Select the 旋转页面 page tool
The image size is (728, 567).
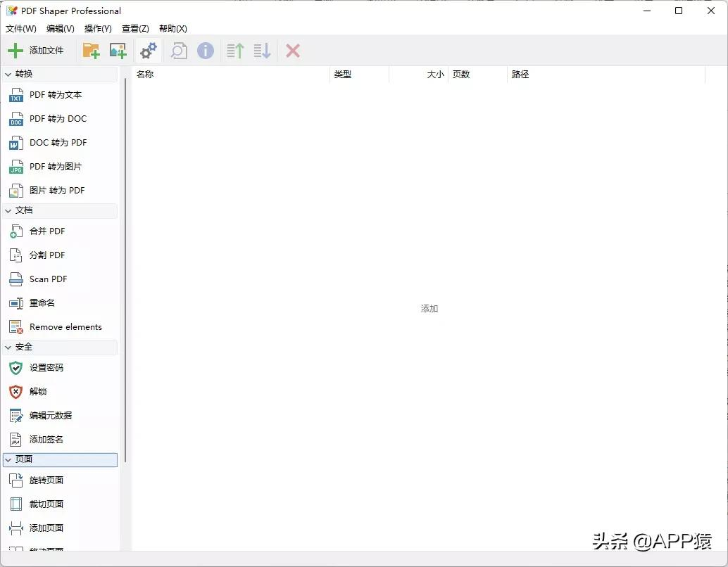[x=47, y=480]
